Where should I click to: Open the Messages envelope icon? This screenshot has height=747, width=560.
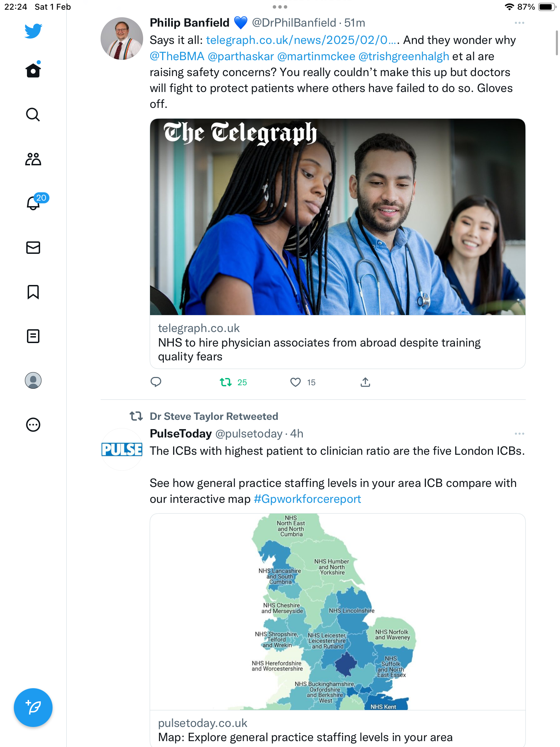(33, 248)
